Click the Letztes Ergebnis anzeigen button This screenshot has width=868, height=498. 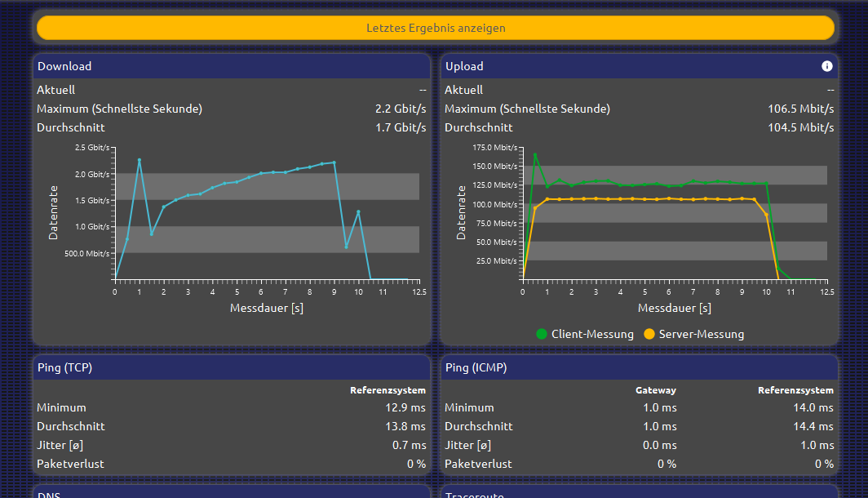click(435, 28)
